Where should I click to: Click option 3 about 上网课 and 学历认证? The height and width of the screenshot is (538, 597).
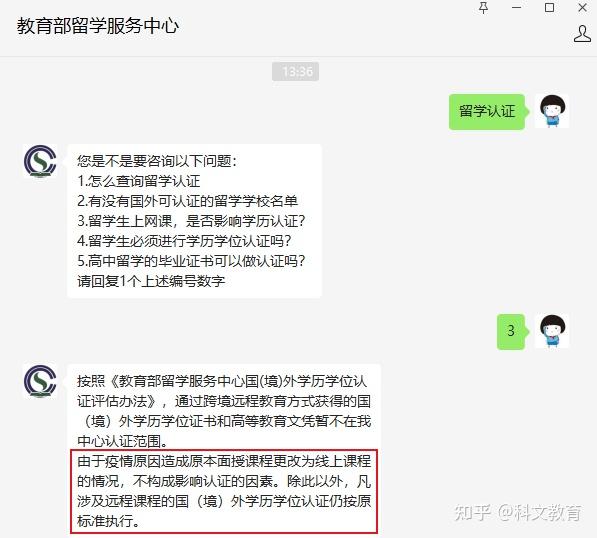[191, 221]
